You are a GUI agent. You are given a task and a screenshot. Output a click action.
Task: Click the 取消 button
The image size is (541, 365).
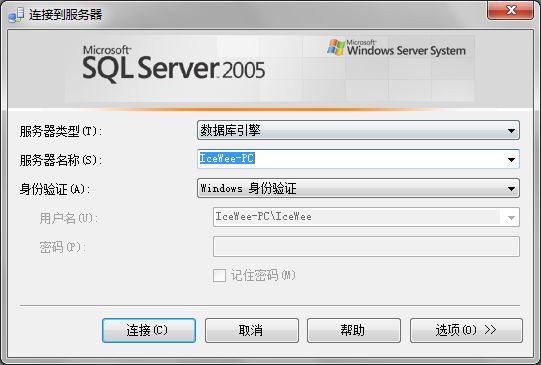click(252, 331)
